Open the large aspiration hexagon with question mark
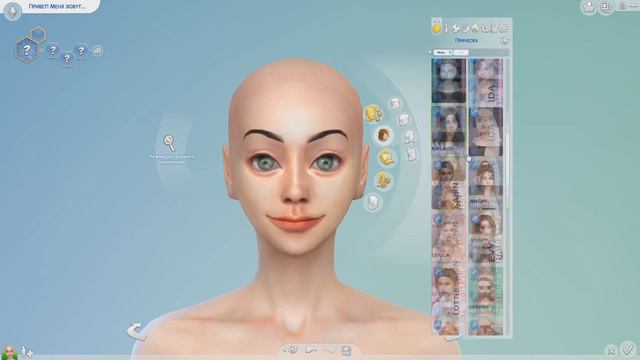 click(27, 50)
